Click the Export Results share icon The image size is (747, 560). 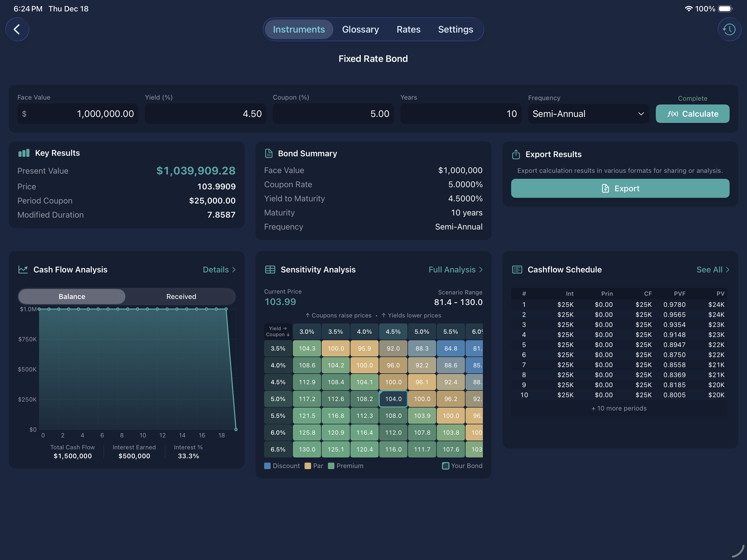pos(516,154)
